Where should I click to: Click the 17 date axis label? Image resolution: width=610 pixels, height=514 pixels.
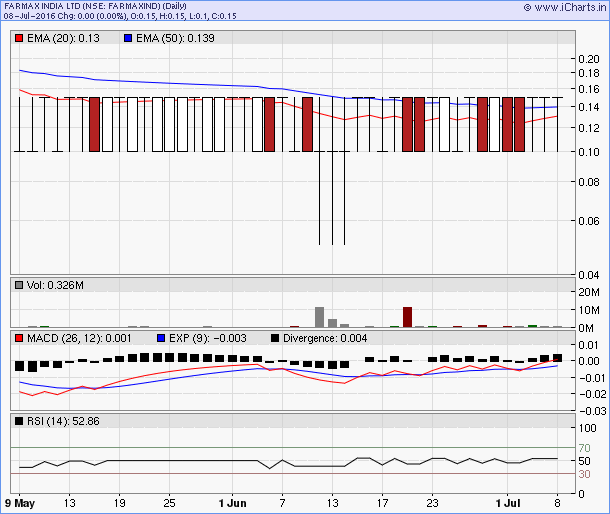coord(382,503)
